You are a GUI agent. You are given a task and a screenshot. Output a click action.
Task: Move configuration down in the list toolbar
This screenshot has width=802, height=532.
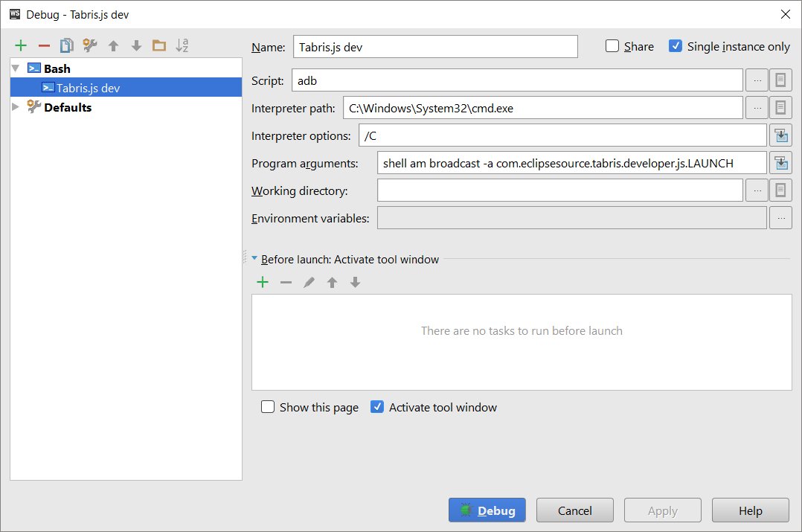click(137, 45)
